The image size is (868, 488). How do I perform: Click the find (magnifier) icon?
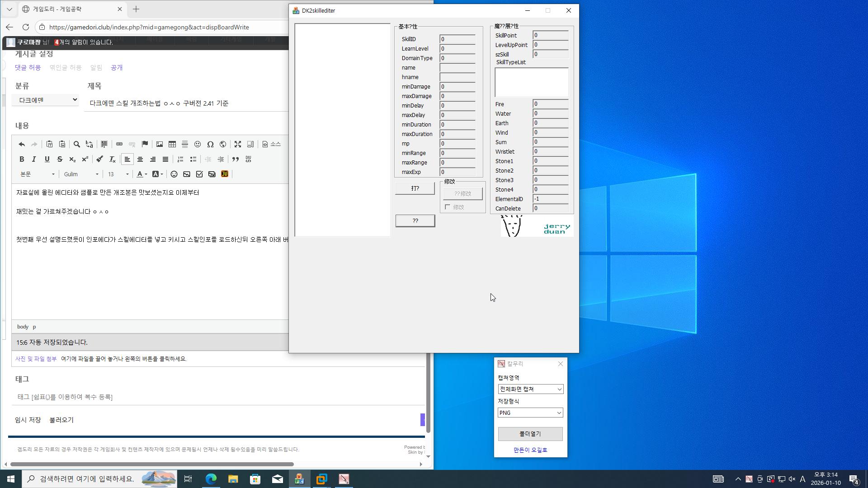77,144
